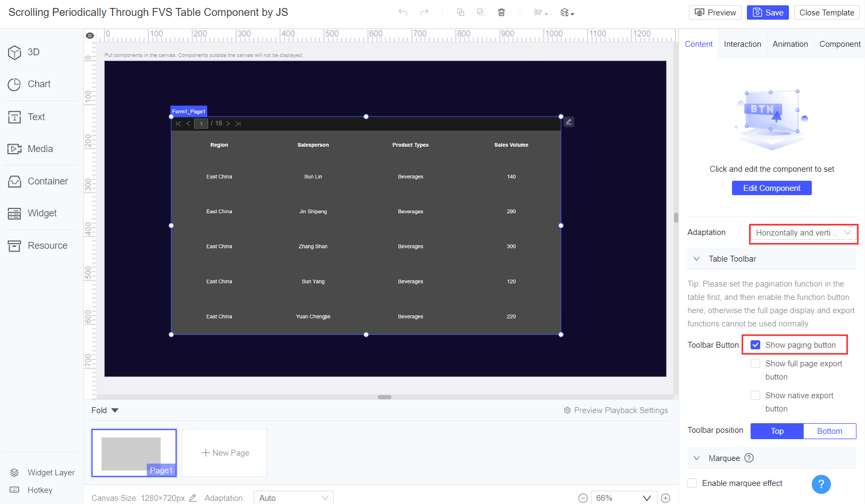Check Show native export button
This screenshot has width=865, height=504.
point(755,396)
